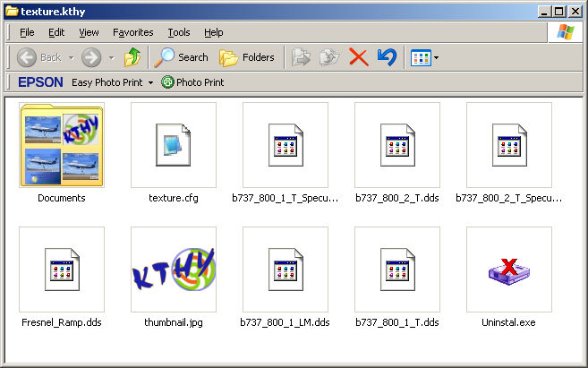The width and height of the screenshot is (588, 368).
Task: Click the red Delete X icon
Action: (359, 57)
